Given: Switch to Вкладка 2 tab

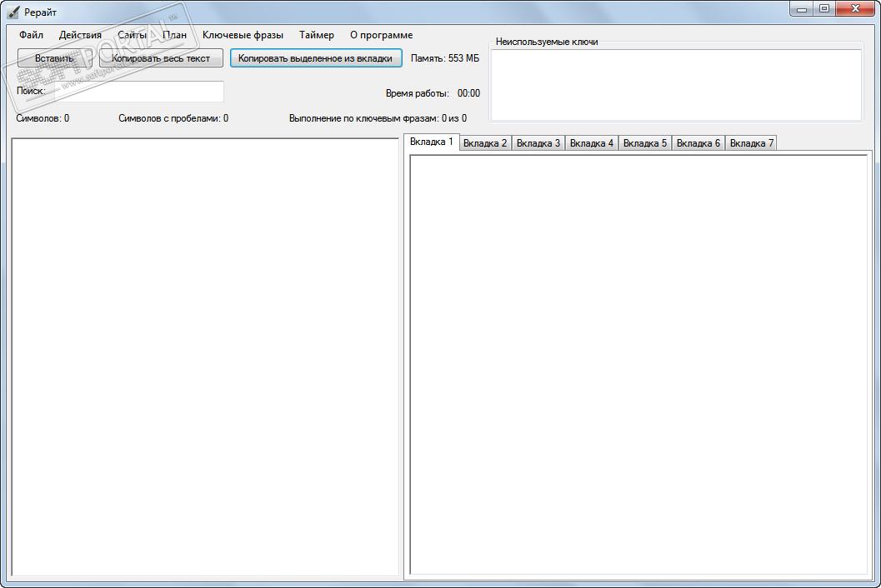Looking at the screenshot, I should click(485, 143).
